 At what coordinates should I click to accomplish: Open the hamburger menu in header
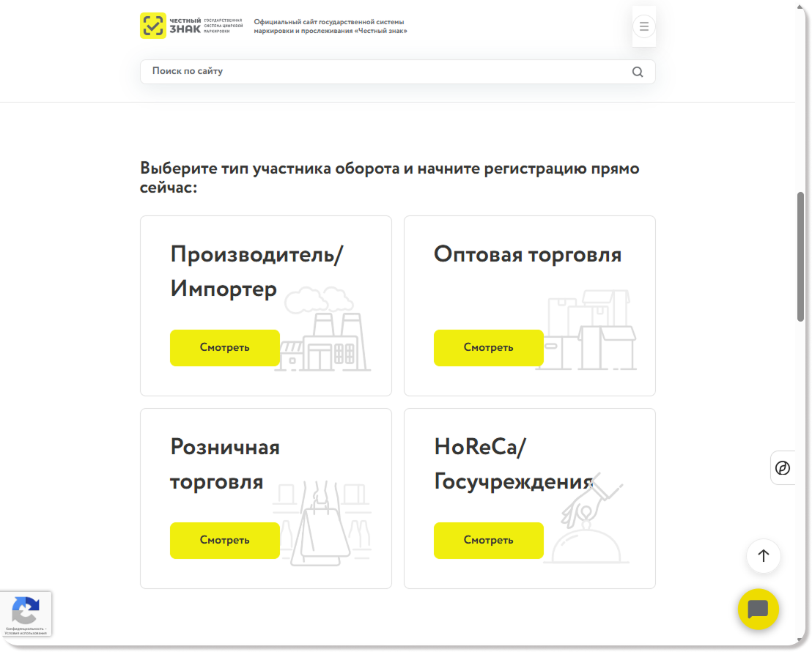point(643,27)
